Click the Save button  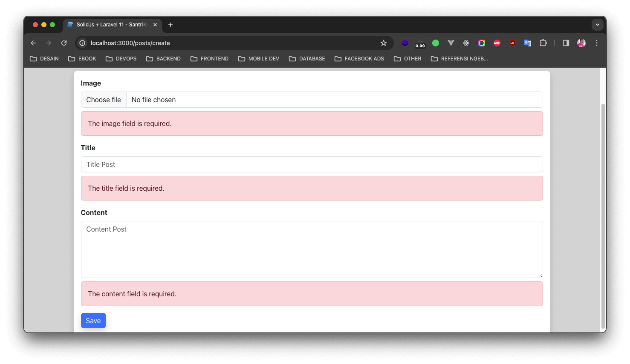coord(93,321)
